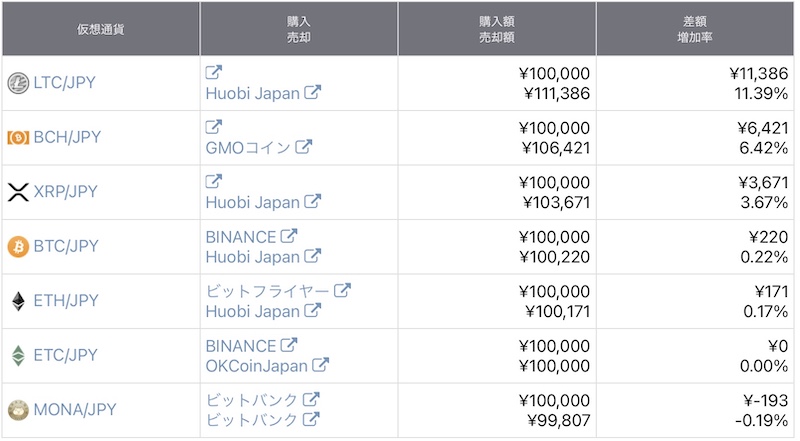Click the Monacoin cat icon
Screen dimensions: 800x441
[18, 410]
